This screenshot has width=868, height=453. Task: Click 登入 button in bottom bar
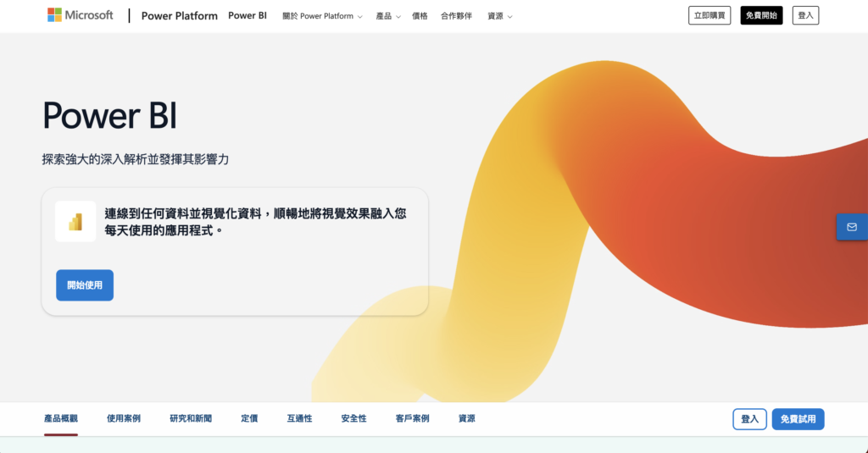click(749, 419)
